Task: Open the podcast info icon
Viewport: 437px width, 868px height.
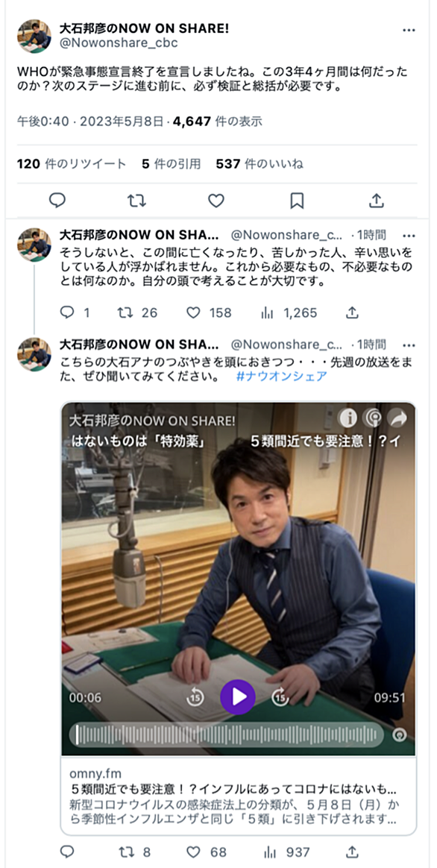Action: tap(348, 418)
